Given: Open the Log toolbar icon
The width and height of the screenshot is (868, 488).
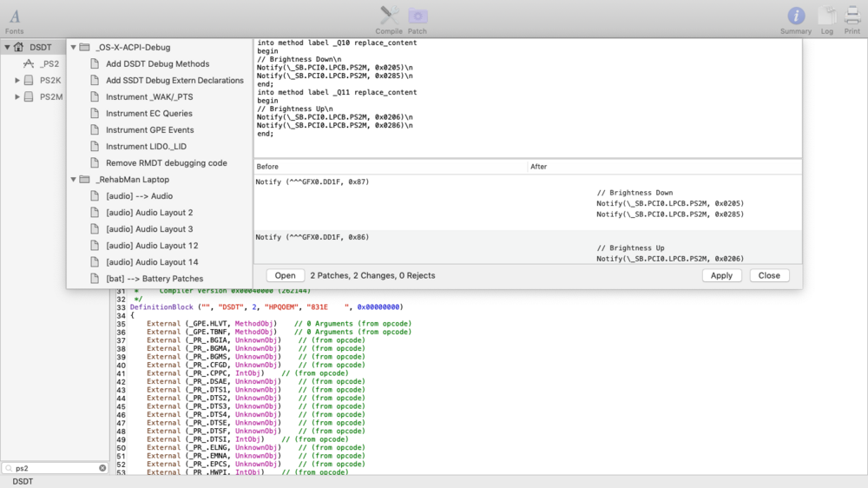Looking at the screenshot, I should [x=827, y=16].
